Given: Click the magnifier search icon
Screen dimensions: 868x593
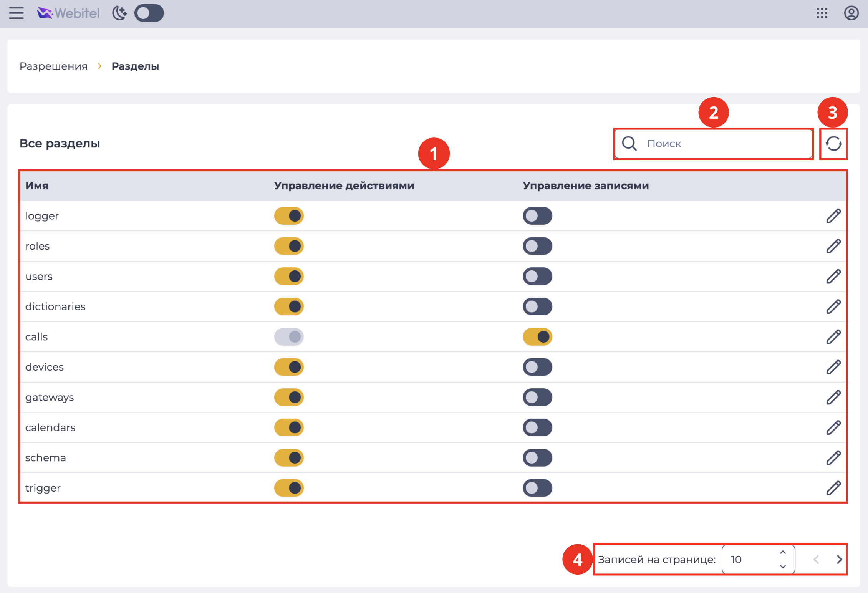Looking at the screenshot, I should click(629, 144).
